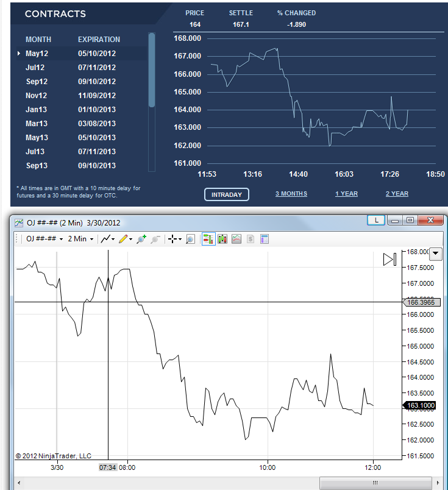Click the 07:34 crosshair time label
The height and width of the screenshot is (490, 448).
[x=107, y=467]
